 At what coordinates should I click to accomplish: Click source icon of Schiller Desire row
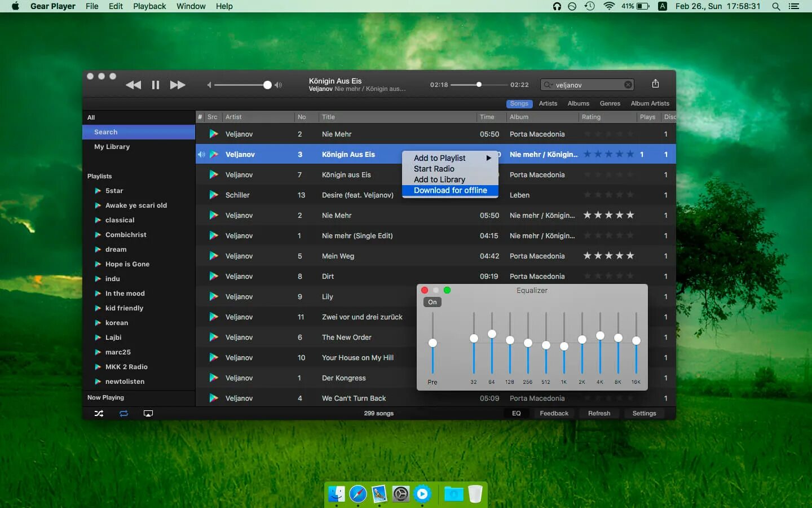pyautogui.click(x=214, y=195)
